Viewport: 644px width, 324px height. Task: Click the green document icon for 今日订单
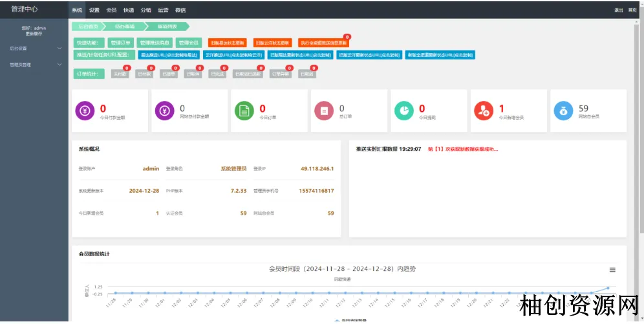tap(244, 111)
